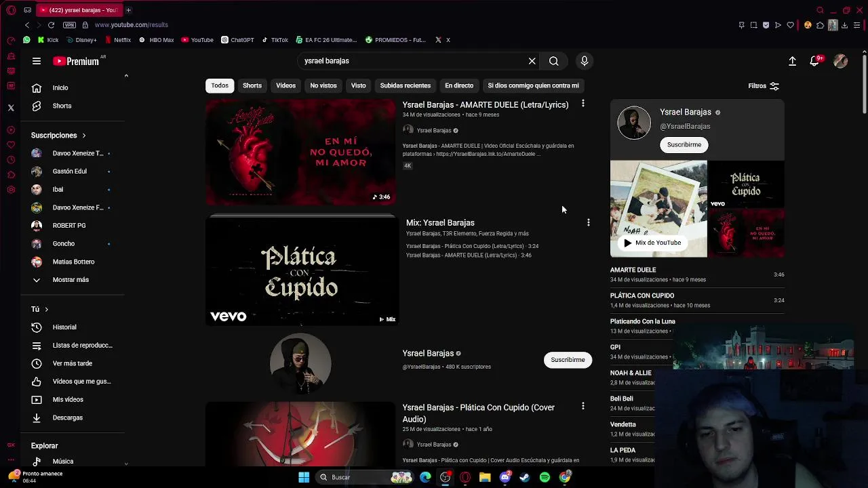This screenshot has width=868, height=488.
Task: Subscribe via Suscribirme next to 480 K suscriptores
Action: [x=568, y=360]
